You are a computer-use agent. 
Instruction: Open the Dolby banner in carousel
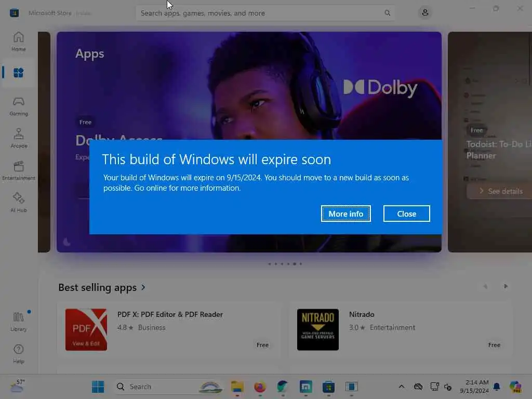pyautogui.click(x=249, y=85)
